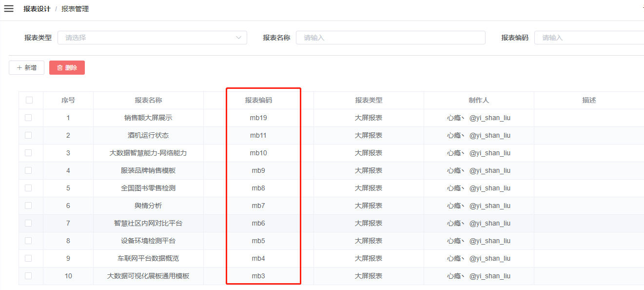The height and width of the screenshot is (290, 644).
Task: Tick the checkbox for 舆情分析 row
Action: [28, 206]
